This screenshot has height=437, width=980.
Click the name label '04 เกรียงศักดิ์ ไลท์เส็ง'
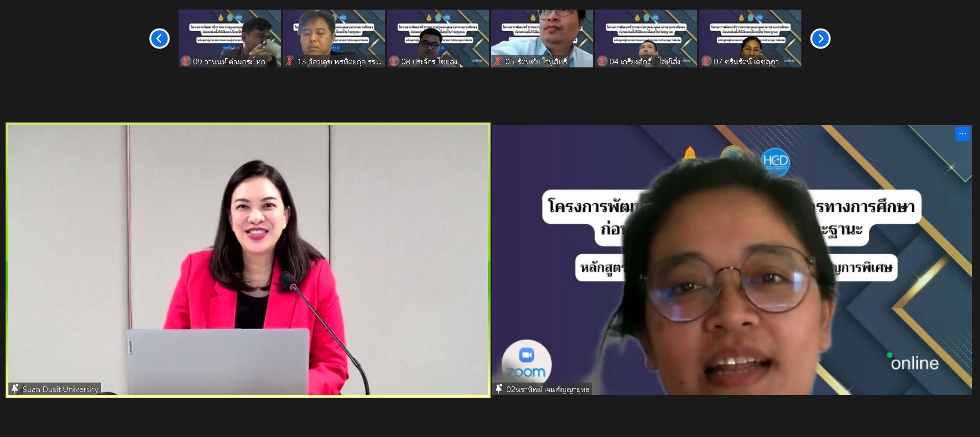click(645, 62)
